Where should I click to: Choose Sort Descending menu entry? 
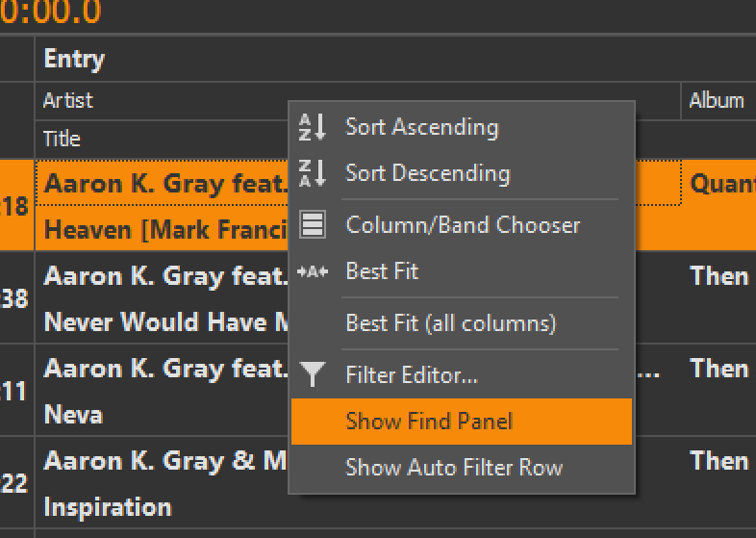coord(427,173)
